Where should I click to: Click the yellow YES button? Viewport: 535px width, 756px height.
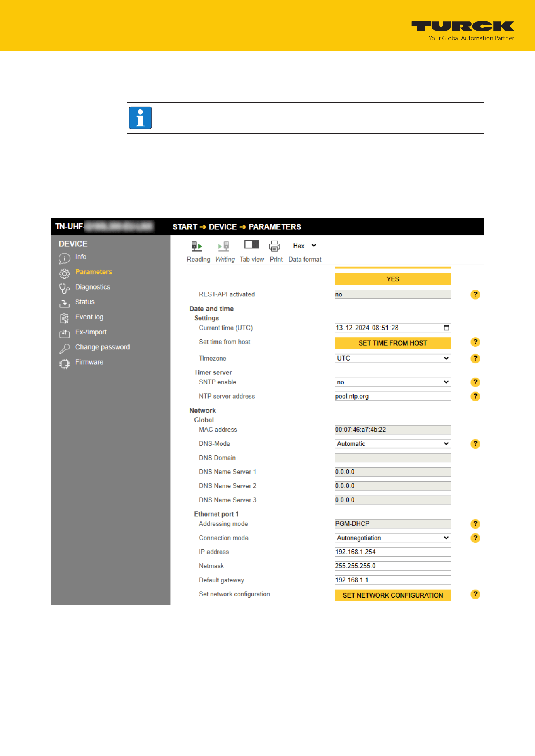click(x=393, y=279)
